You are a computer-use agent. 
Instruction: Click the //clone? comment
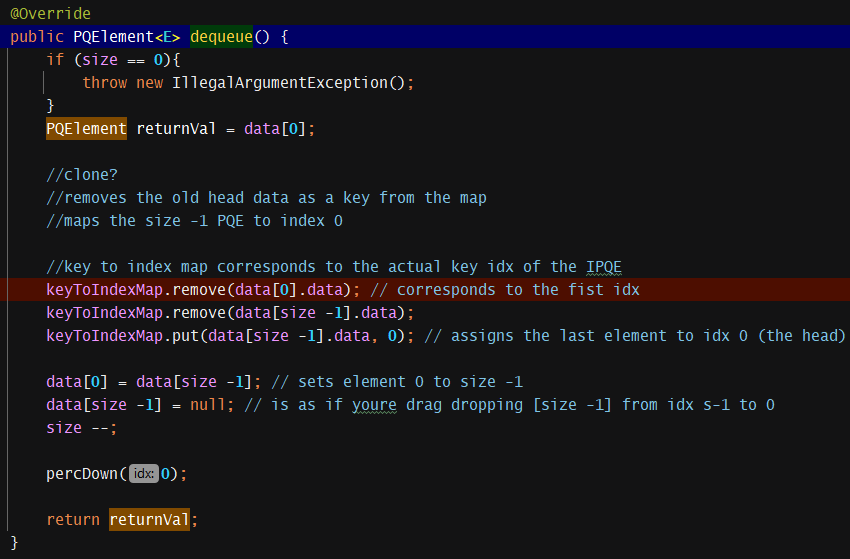pos(82,175)
